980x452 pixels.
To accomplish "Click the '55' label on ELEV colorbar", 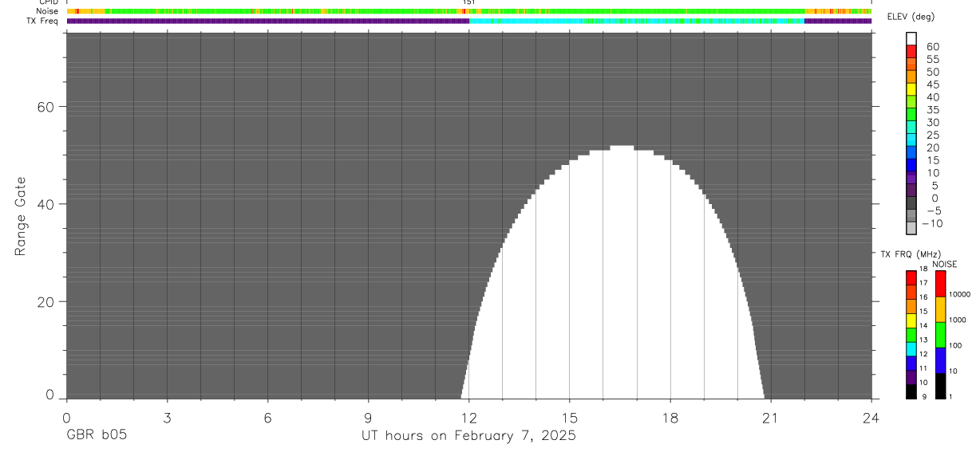I will (x=933, y=59).
